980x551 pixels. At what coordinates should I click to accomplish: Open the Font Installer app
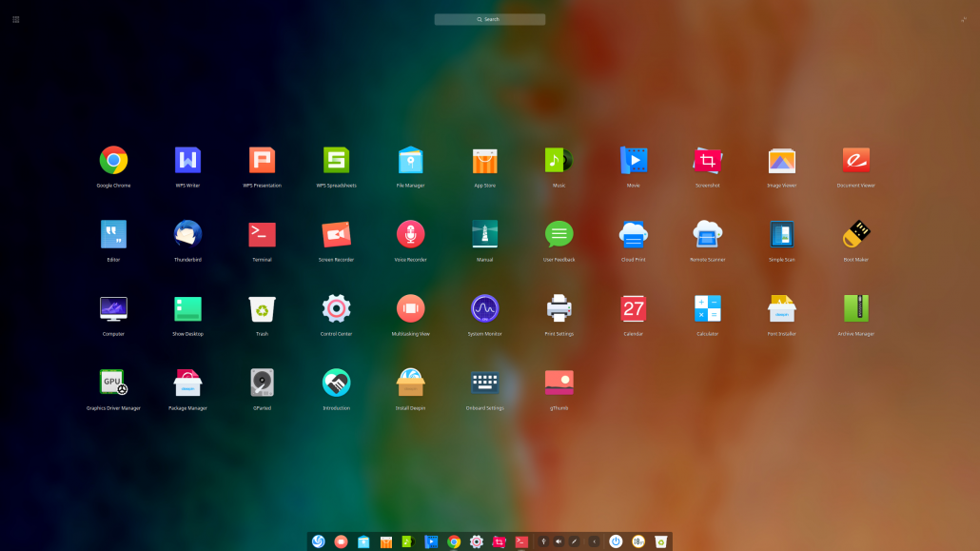(781, 308)
